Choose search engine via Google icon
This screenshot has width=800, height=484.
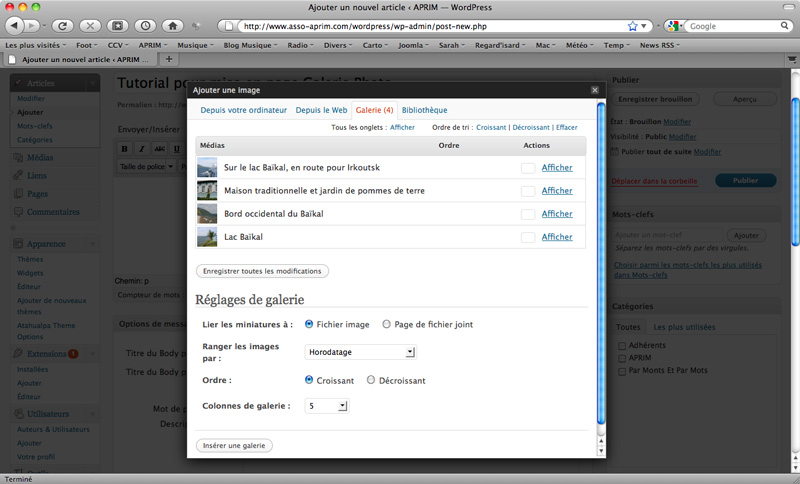[x=673, y=26]
